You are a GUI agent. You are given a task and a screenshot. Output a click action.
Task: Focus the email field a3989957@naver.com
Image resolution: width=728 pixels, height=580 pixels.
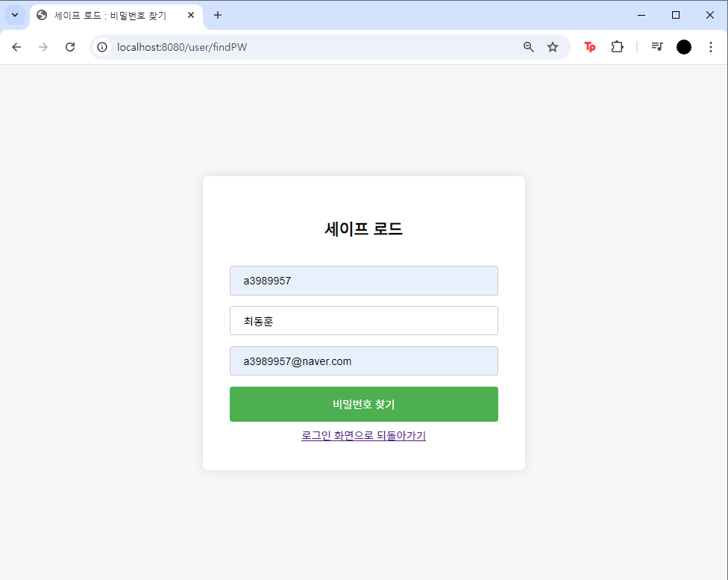[364, 361]
